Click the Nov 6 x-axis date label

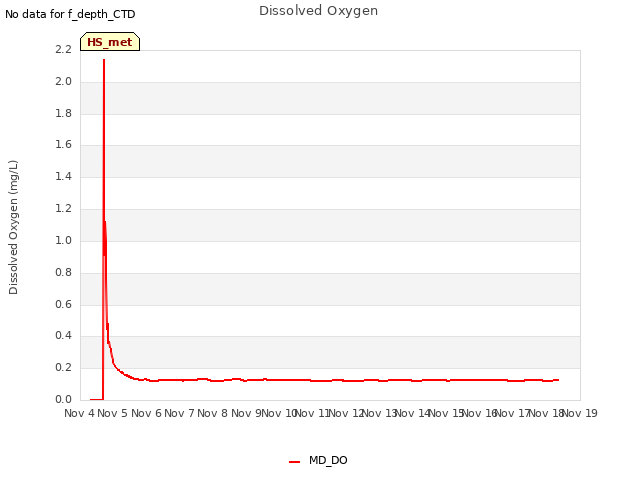click(146, 413)
